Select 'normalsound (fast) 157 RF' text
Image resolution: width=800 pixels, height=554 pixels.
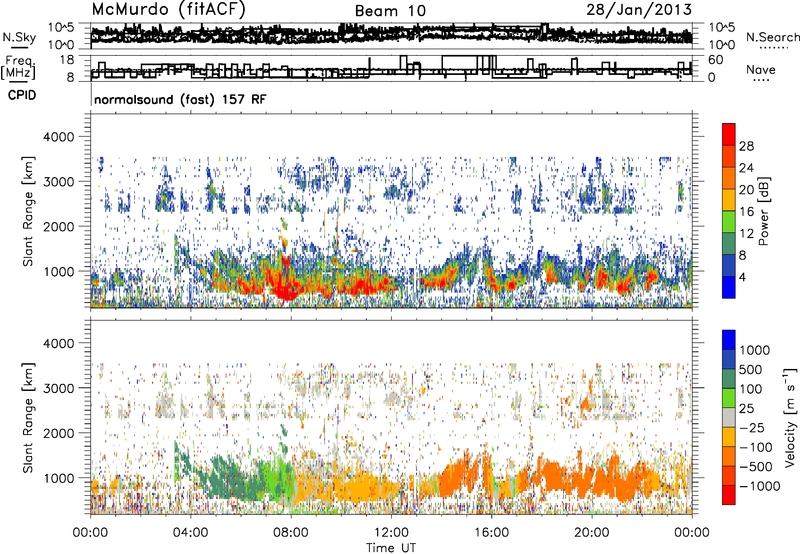pyautogui.click(x=180, y=99)
